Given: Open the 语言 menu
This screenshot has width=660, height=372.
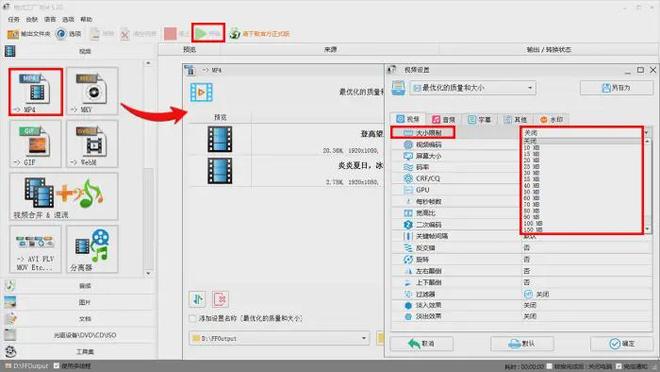Looking at the screenshot, I should coord(50,19).
